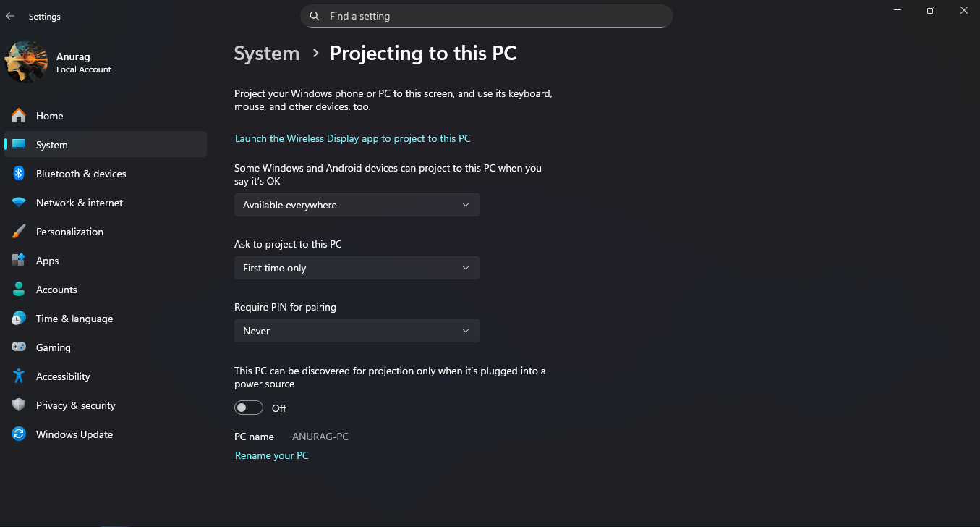Toggle the plugged-in power source discovery switch
This screenshot has width=980, height=527.
point(249,408)
